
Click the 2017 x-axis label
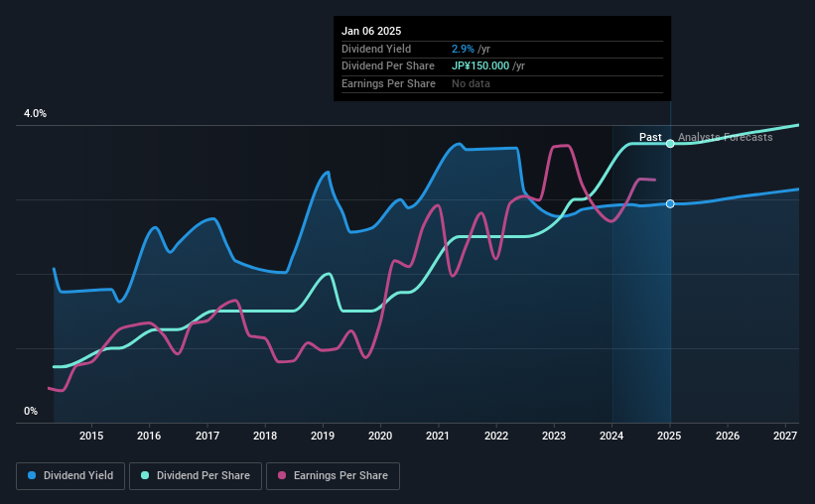(x=206, y=436)
